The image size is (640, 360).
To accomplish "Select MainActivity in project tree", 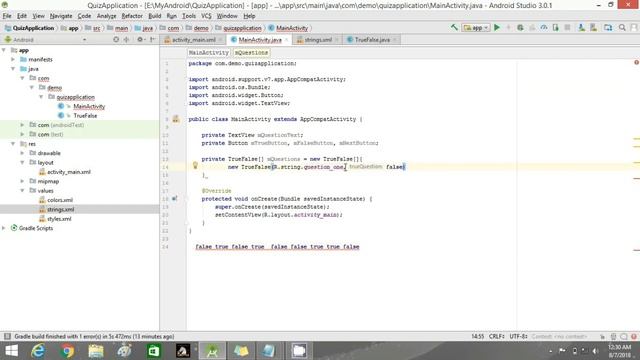I will click(x=89, y=107).
